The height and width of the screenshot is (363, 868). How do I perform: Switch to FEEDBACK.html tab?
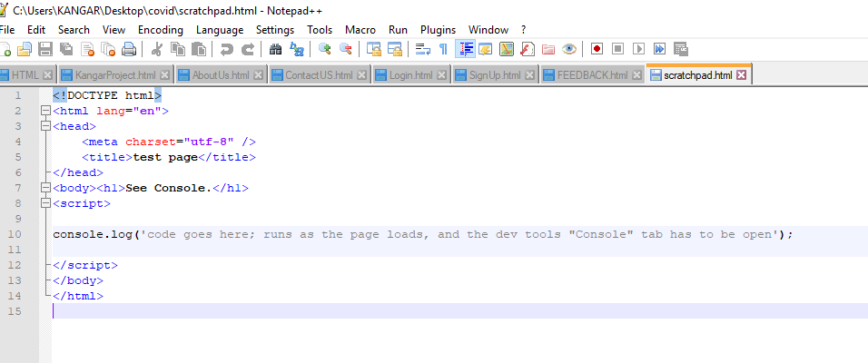click(x=592, y=75)
